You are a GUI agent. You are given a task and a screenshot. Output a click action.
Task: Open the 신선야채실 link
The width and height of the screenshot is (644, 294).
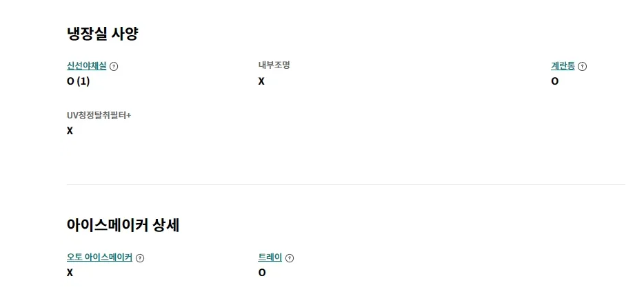87,66
